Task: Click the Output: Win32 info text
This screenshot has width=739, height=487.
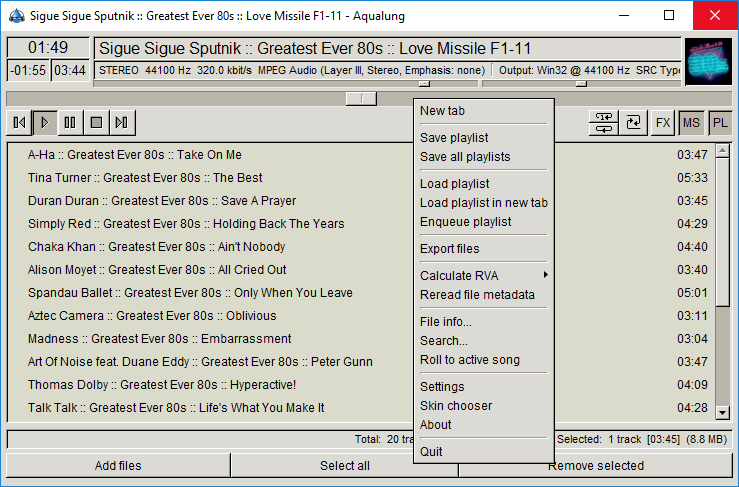Action: pos(589,71)
